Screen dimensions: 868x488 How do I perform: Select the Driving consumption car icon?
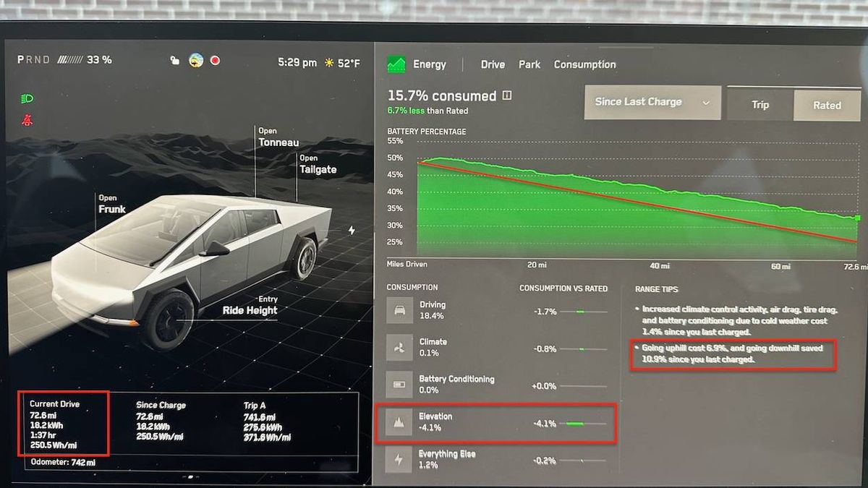point(399,308)
